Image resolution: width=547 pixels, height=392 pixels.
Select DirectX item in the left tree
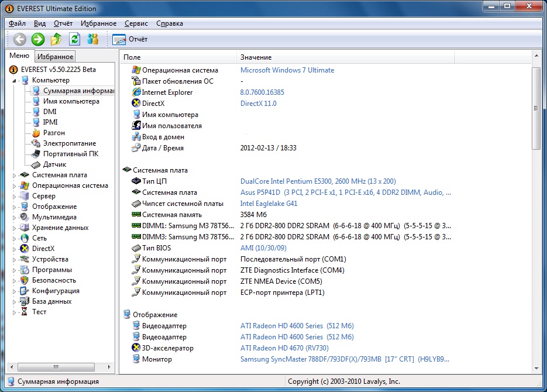[43, 249]
